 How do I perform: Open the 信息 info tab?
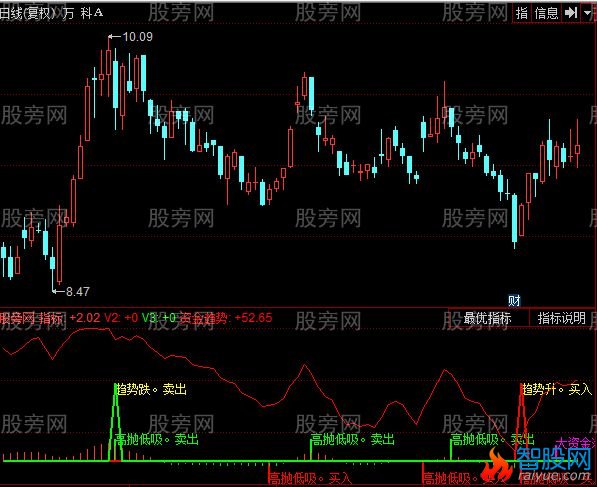pyautogui.click(x=546, y=13)
